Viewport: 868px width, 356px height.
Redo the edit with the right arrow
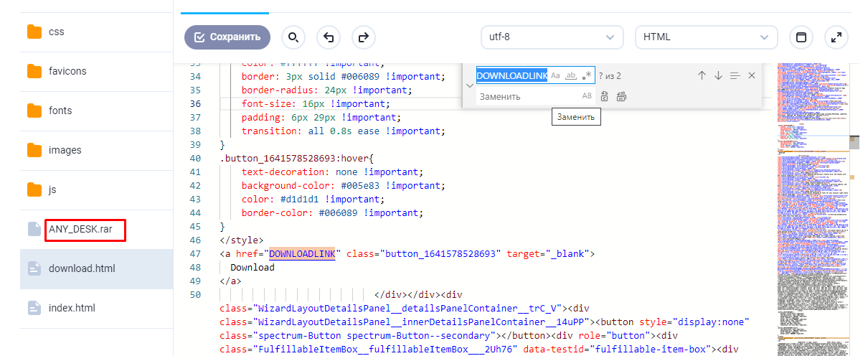(x=364, y=37)
